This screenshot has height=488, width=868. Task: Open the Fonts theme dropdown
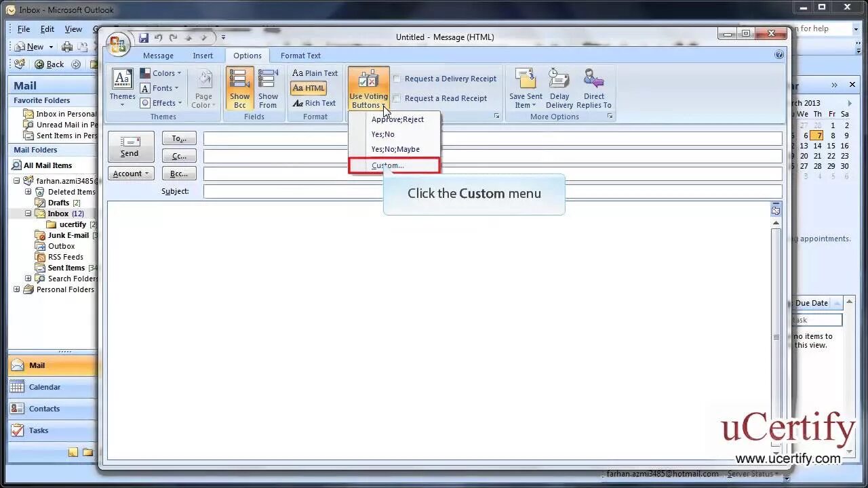[x=159, y=88]
